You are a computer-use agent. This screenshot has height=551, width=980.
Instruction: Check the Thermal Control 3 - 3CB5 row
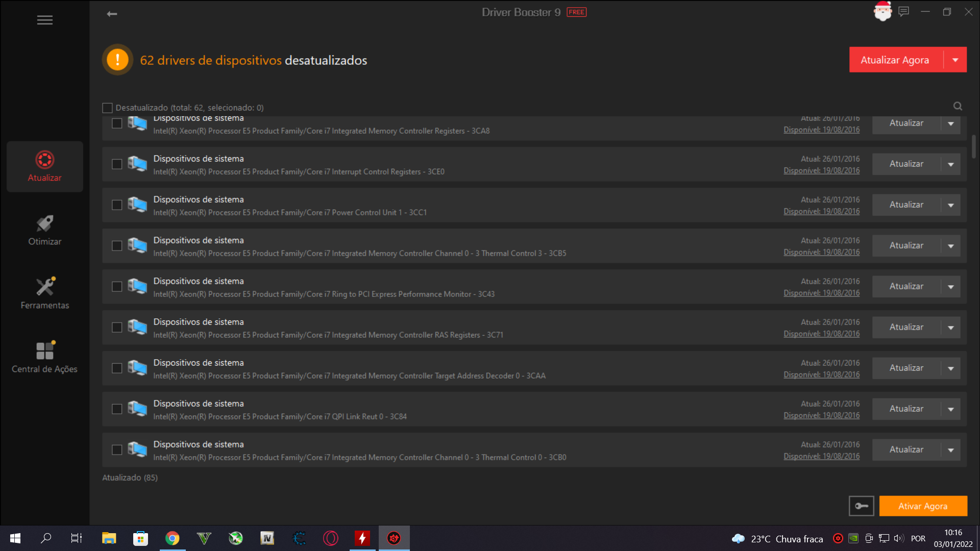[117, 246]
